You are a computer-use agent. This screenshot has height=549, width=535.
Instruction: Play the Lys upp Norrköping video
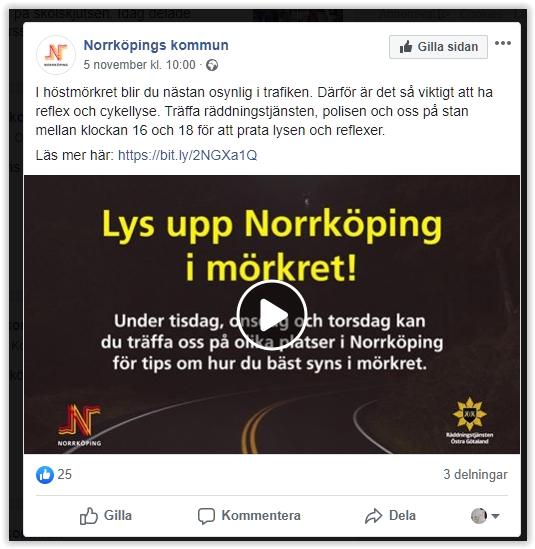click(x=272, y=315)
